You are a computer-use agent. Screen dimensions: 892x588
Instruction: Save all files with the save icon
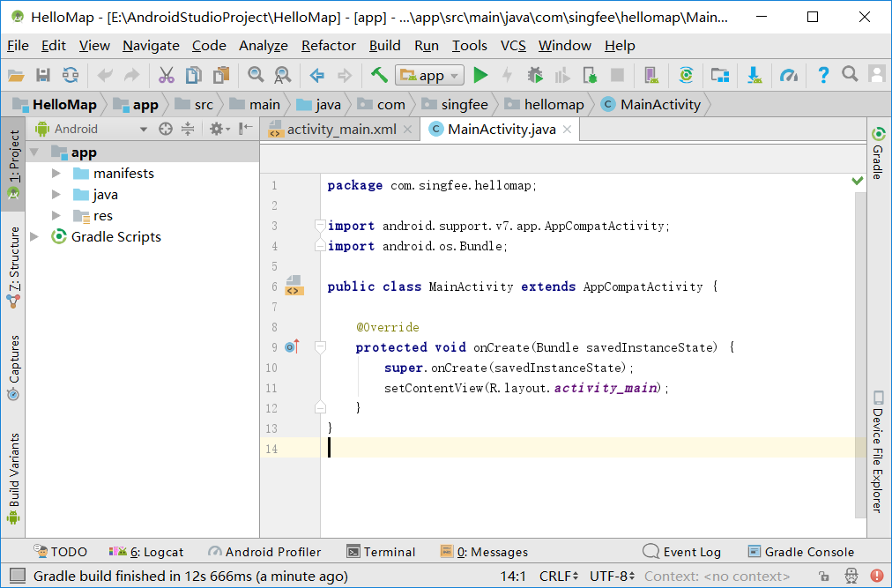42,75
